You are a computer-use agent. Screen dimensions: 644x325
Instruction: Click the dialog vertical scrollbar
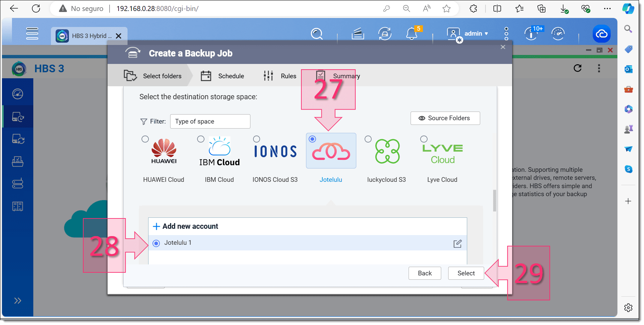pos(494,200)
